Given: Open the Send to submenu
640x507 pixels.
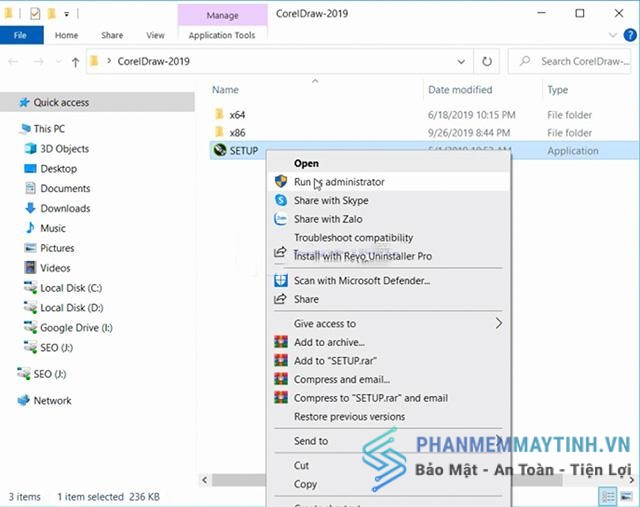Looking at the screenshot, I should coord(499,440).
